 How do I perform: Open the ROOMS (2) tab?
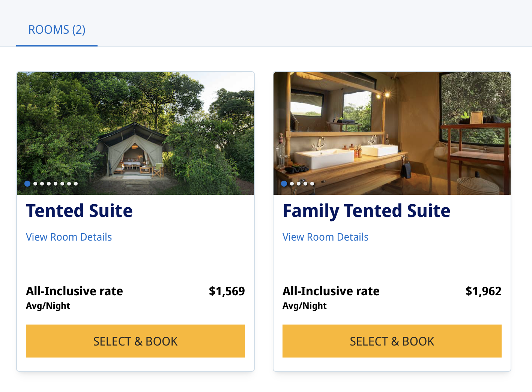point(57,30)
